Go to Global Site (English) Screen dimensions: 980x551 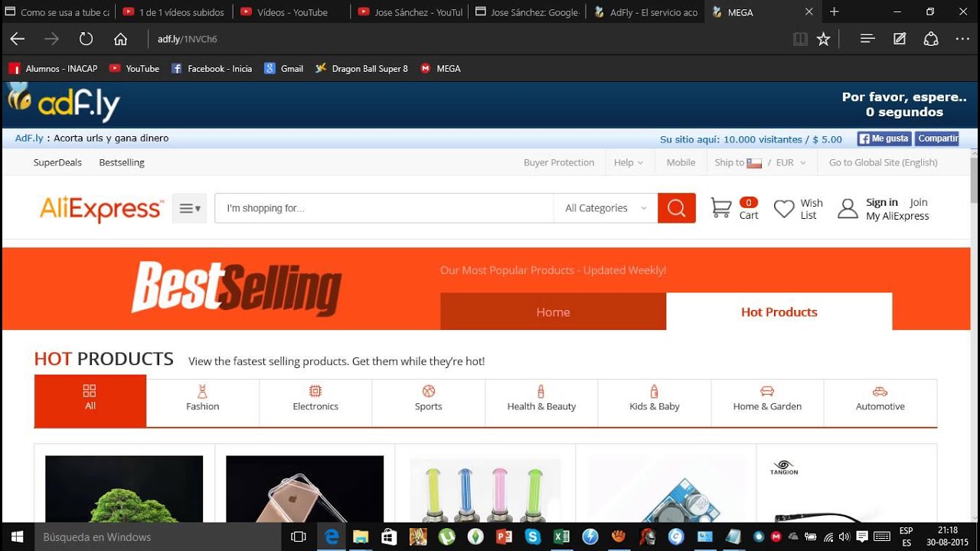click(x=883, y=162)
